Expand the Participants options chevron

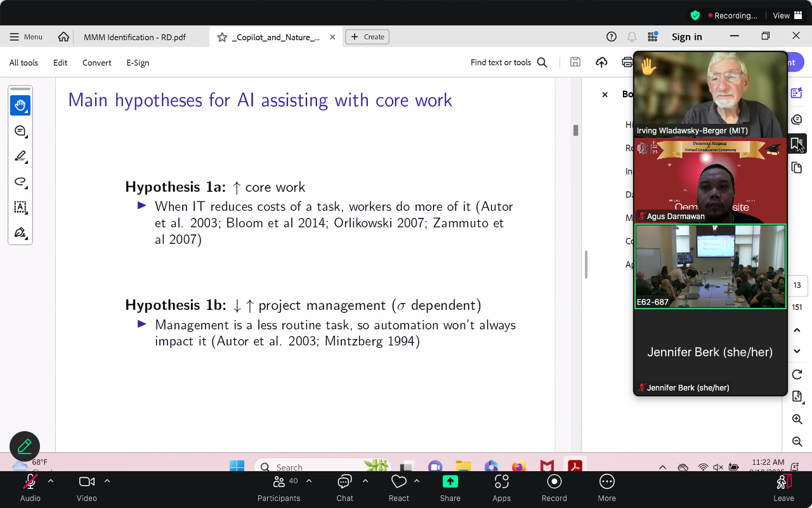click(309, 481)
